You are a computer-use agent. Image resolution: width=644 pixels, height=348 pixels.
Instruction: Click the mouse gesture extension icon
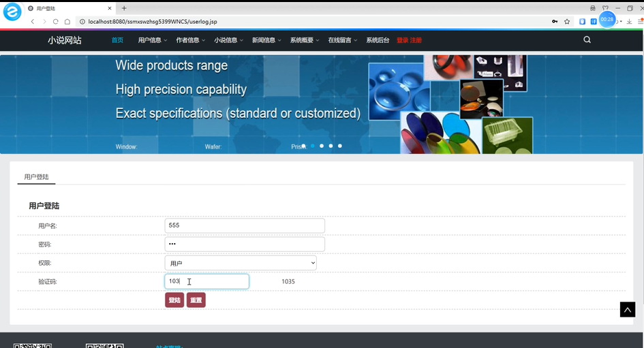[582, 21]
